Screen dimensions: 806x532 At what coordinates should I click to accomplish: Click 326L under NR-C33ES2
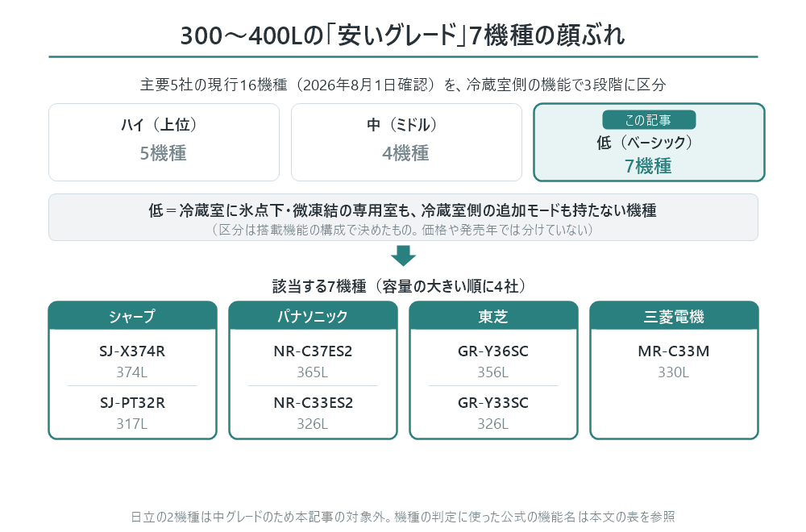click(313, 423)
